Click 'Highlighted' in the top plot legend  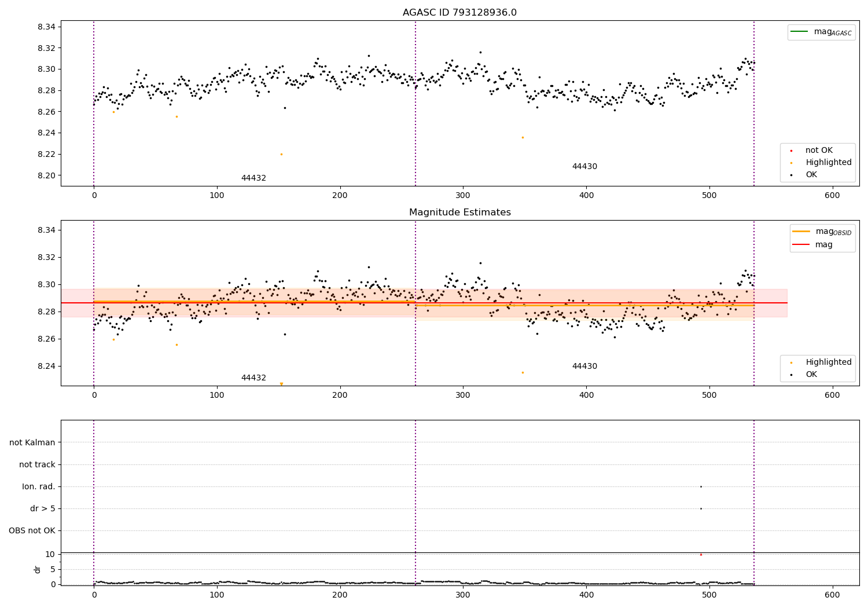point(829,163)
